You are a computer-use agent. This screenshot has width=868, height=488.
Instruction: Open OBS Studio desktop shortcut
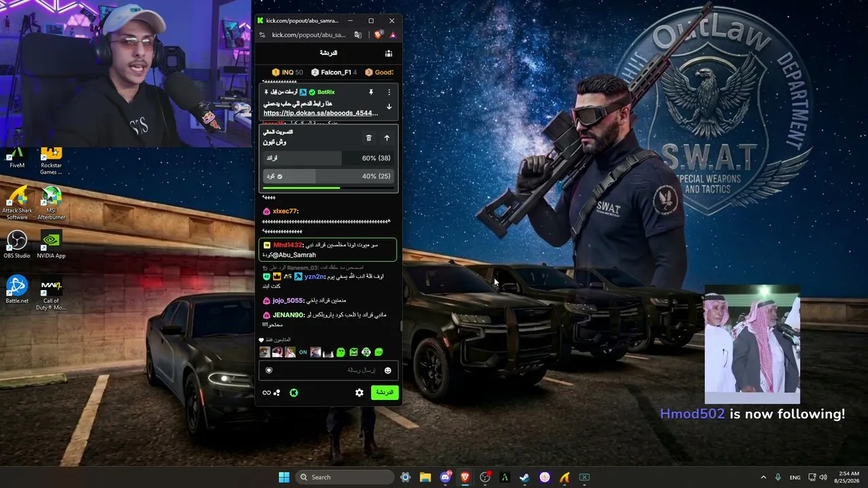click(17, 245)
